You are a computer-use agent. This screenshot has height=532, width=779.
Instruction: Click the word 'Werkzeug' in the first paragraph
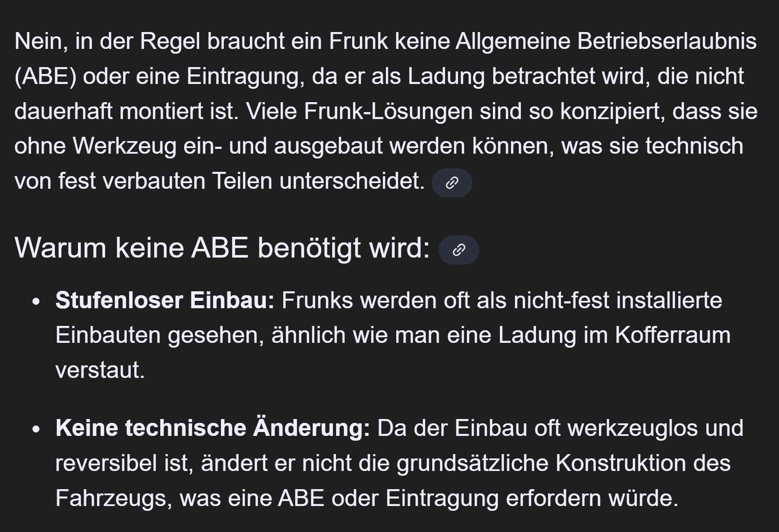(124, 146)
